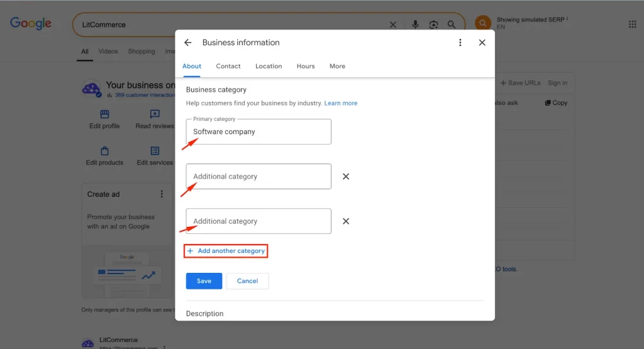Screen dimensions: 644x349
Task: Click the Google logo
Action: coord(31,23)
